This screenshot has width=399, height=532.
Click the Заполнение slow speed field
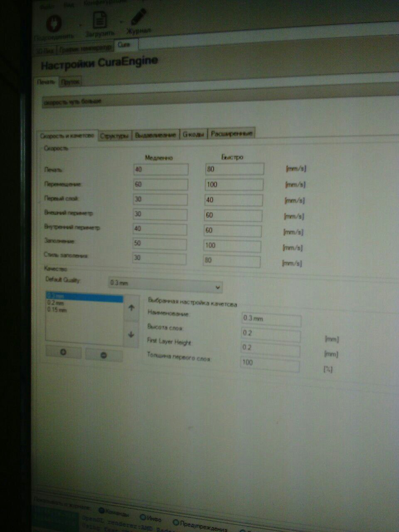pos(160,244)
